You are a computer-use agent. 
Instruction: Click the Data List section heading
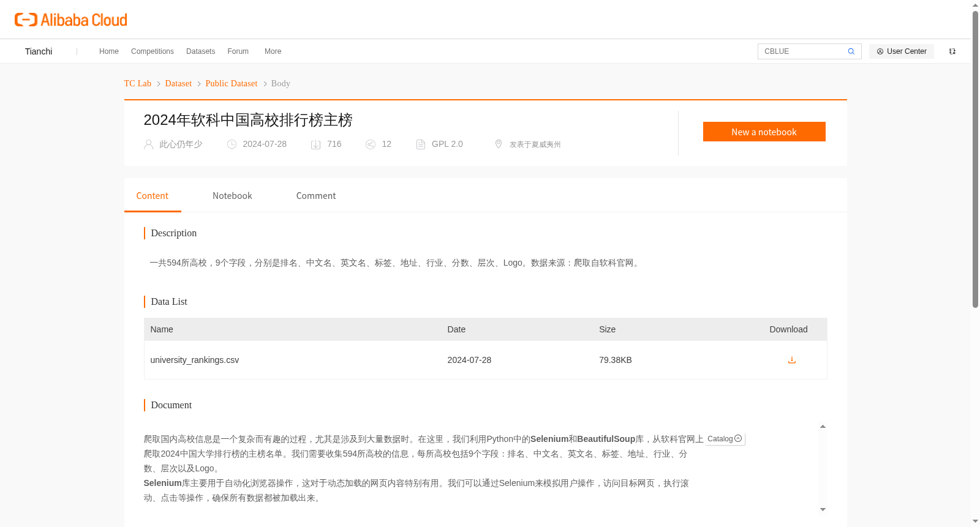pos(169,302)
